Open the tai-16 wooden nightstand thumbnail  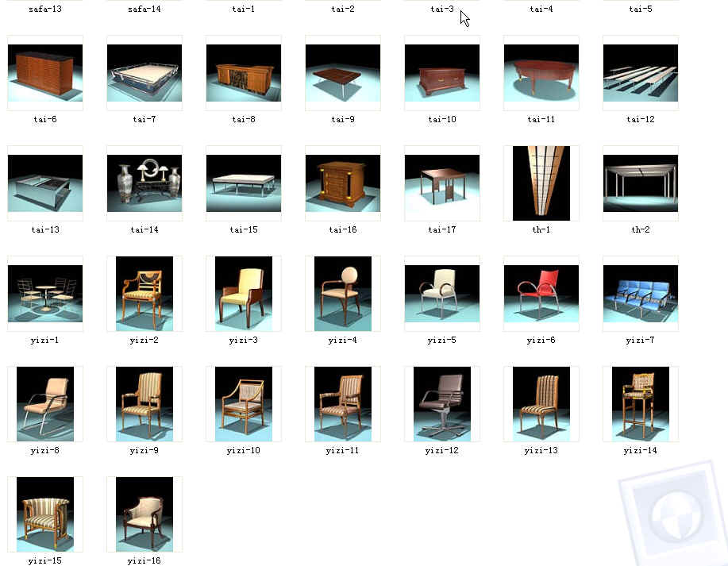click(x=343, y=183)
